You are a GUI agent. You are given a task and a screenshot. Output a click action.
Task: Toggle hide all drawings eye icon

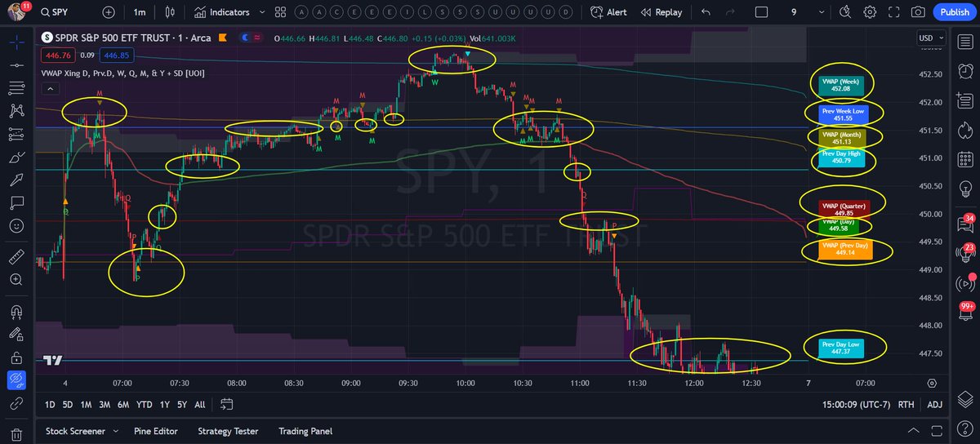coord(16,380)
